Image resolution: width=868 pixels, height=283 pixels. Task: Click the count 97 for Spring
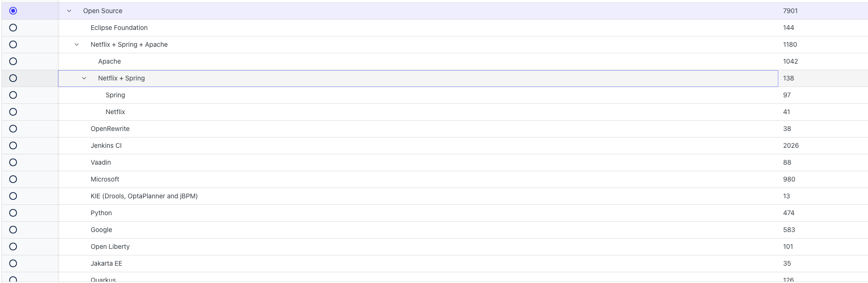[787, 95]
